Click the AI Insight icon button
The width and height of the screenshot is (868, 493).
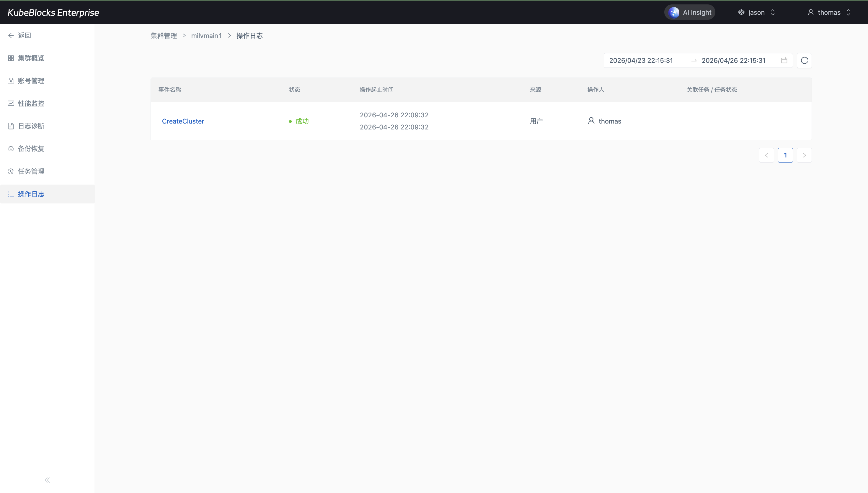click(x=674, y=12)
